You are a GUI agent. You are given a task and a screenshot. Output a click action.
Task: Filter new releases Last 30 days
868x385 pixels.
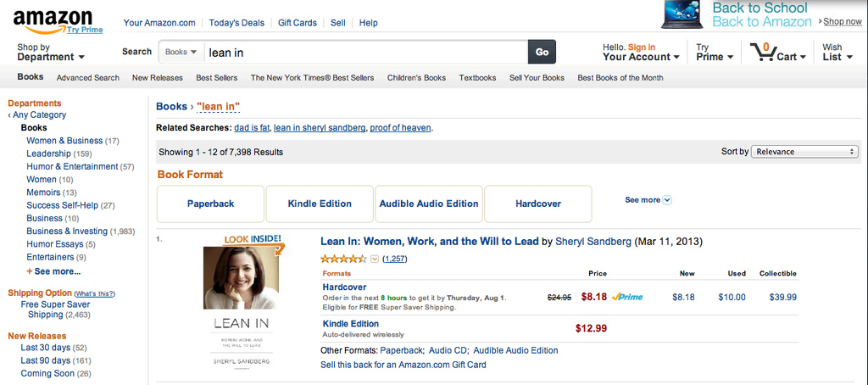46,348
